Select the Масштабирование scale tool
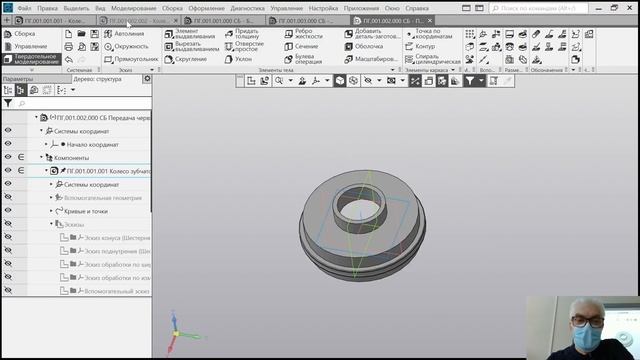Viewport: 640px width, 360px height. (371, 59)
